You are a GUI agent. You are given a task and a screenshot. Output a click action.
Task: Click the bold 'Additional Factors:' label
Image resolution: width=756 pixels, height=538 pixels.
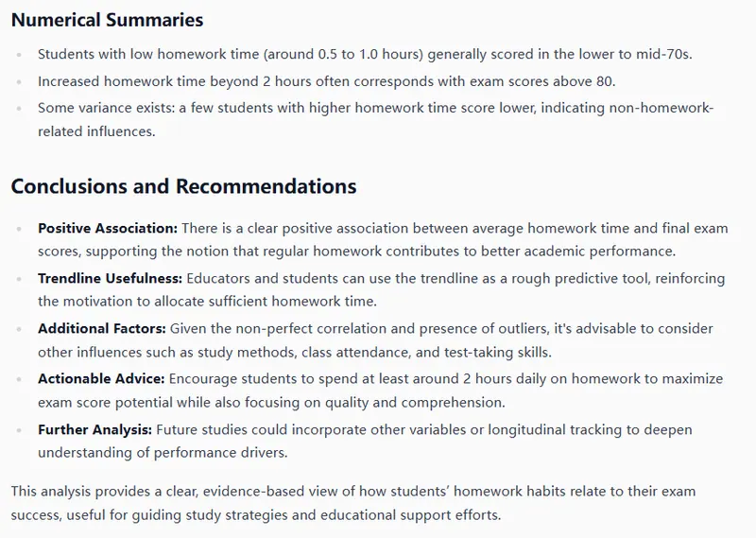click(x=102, y=328)
